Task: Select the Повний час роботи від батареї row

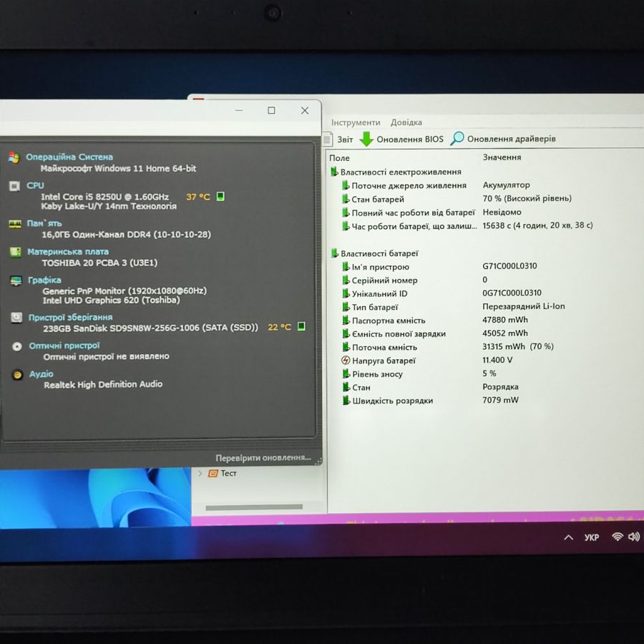Action: (x=431, y=213)
